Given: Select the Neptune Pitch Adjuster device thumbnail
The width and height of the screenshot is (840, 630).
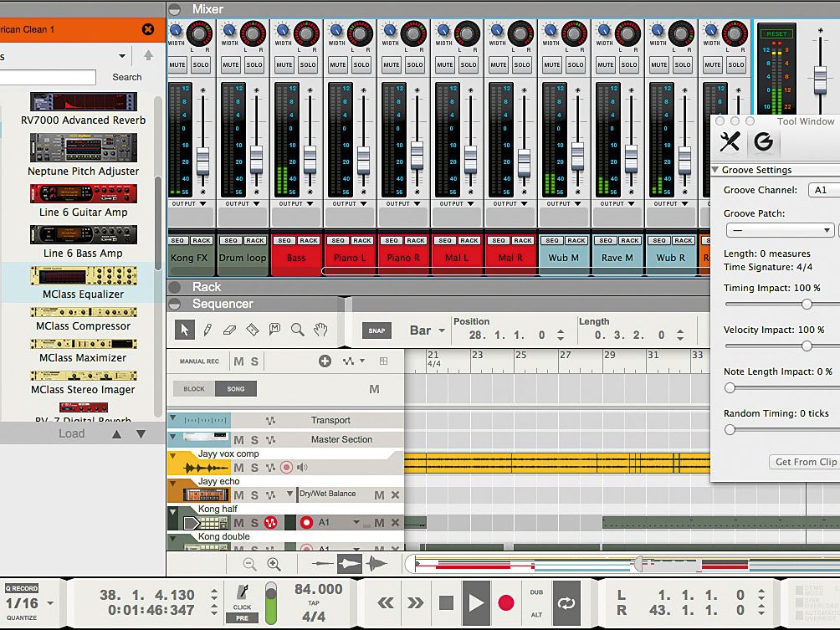Looking at the screenshot, I should point(84,147).
